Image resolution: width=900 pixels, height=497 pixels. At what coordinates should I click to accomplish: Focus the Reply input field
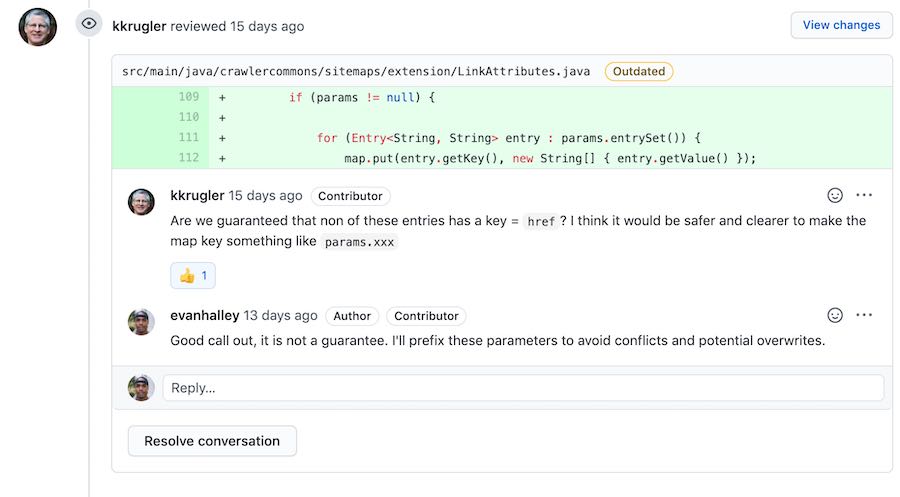(523, 388)
